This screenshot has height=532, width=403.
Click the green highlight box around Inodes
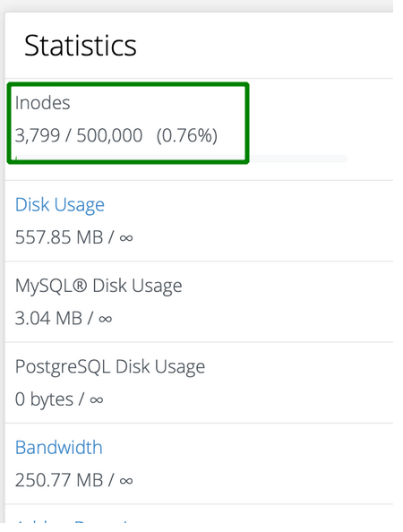(128, 124)
